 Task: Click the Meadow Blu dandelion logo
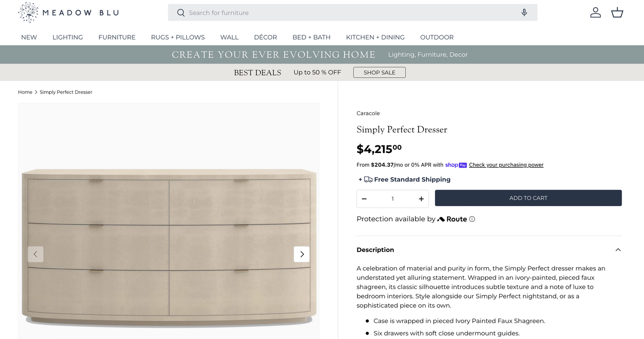(29, 12)
